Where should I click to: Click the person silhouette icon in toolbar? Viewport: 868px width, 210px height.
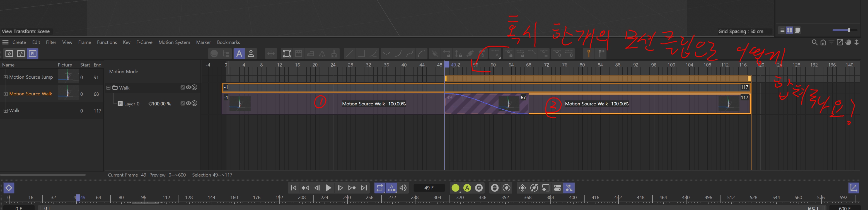[251, 54]
